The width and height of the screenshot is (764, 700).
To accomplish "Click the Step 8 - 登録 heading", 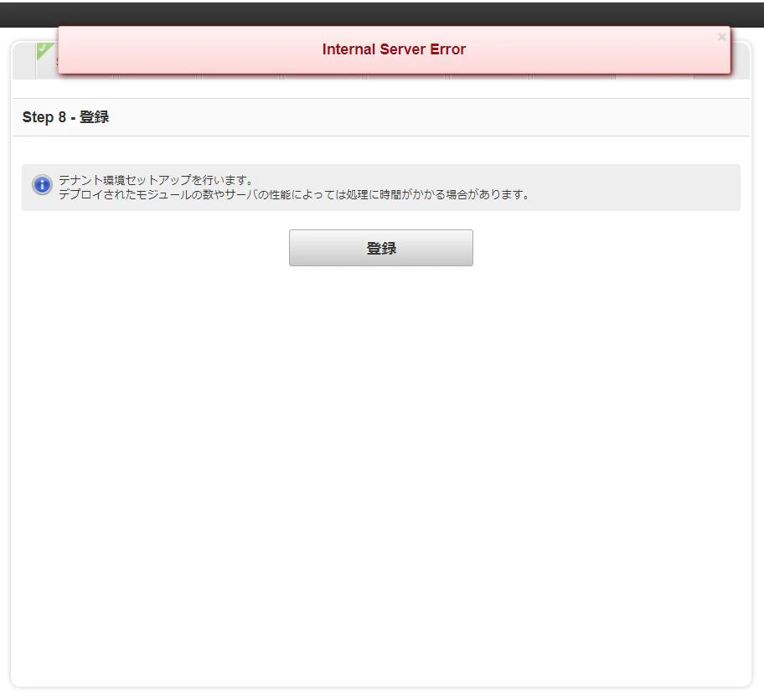I will click(66, 117).
